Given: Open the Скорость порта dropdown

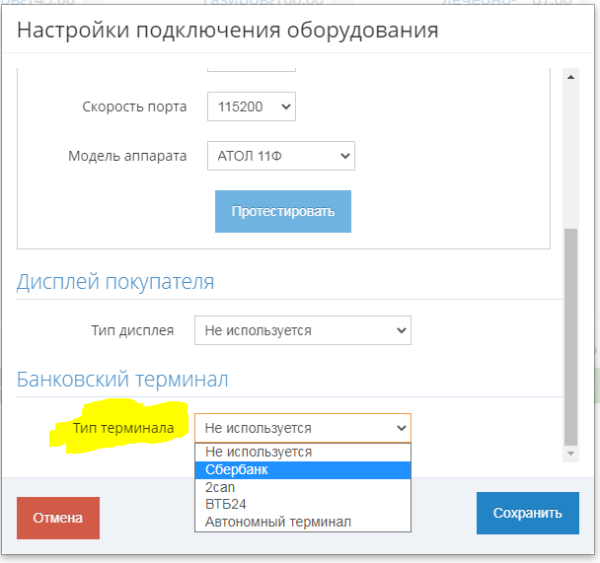Looking at the screenshot, I should (x=251, y=106).
